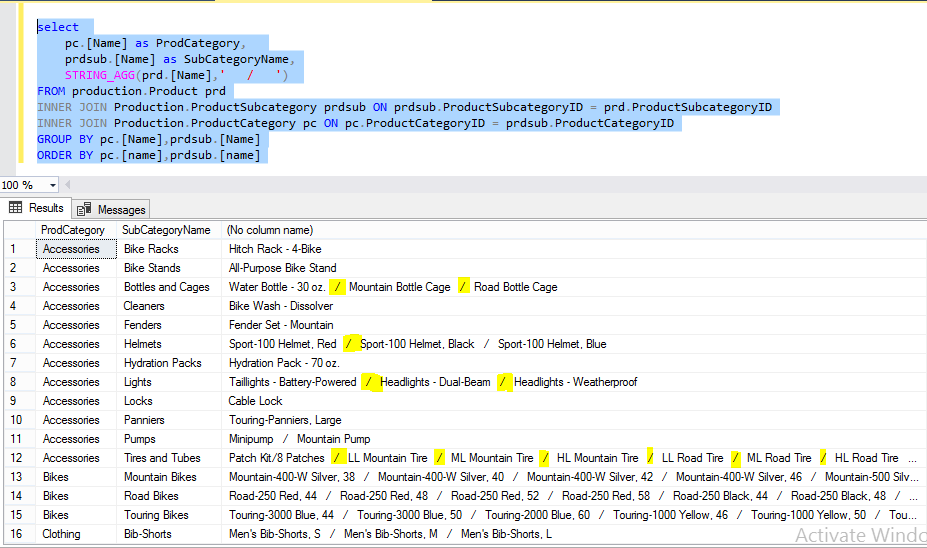The image size is (927, 548).
Task: Click the Road Bikes cell
Action: pyautogui.click(x=168, y=495)
